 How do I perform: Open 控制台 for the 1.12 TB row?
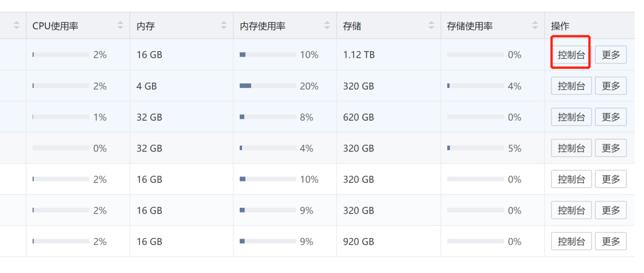571,55
